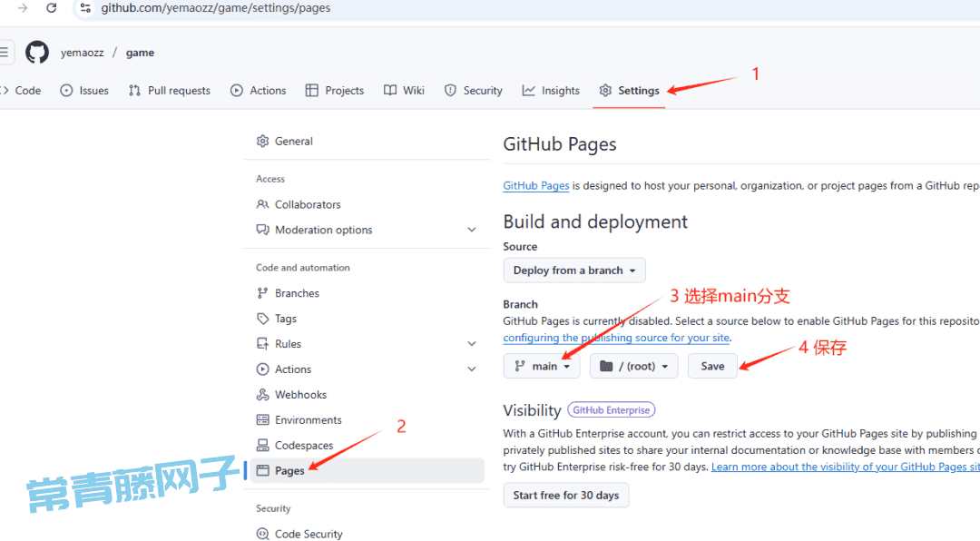Open Learn more about visibility link
Viewport: 980px width, 541px height.
(846, 467)
